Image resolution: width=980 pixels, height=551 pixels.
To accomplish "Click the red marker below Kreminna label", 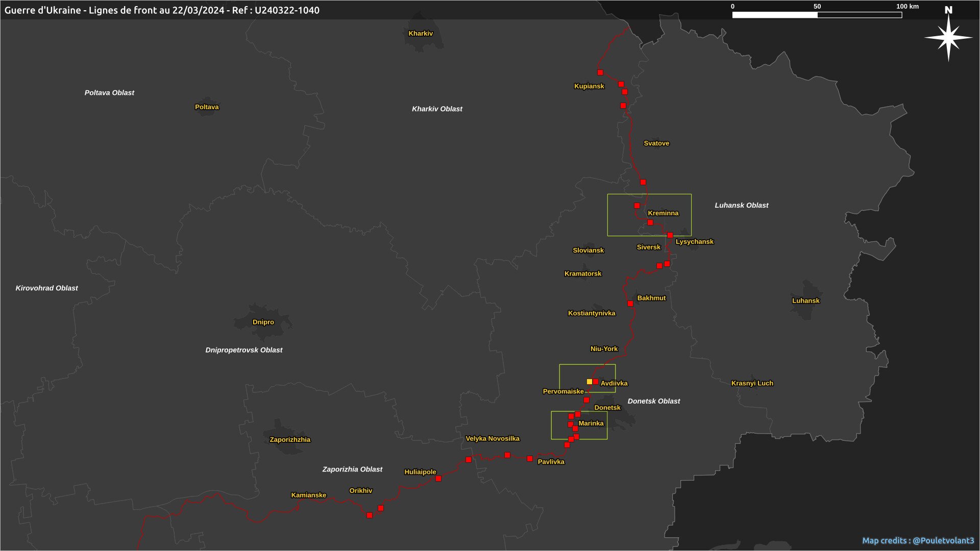I will [x=650, y=222].
